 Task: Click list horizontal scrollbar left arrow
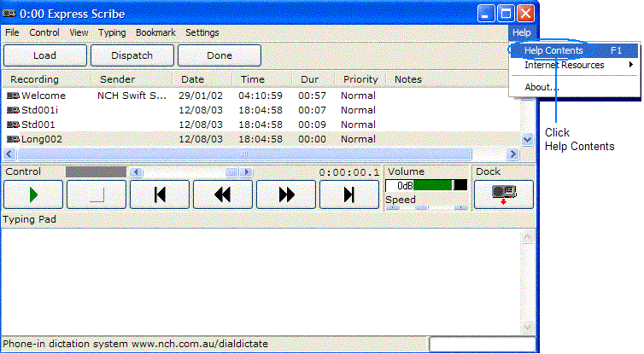(x=9, y=154)
